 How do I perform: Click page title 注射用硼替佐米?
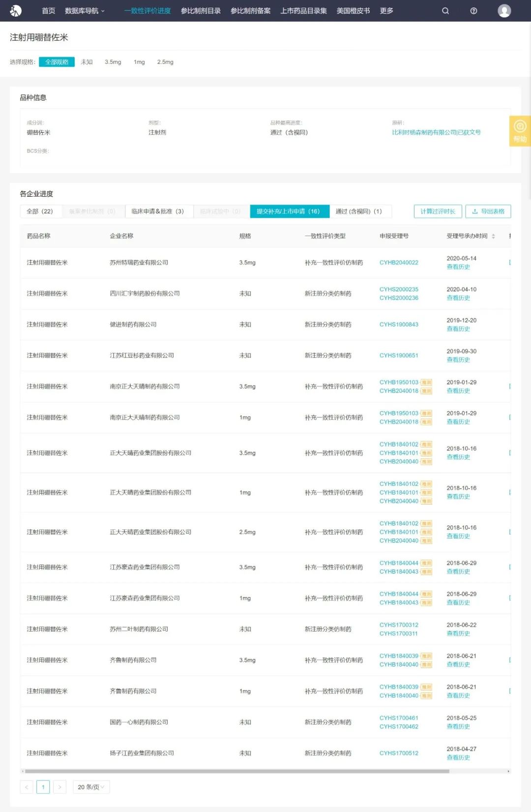click(39, 37)
